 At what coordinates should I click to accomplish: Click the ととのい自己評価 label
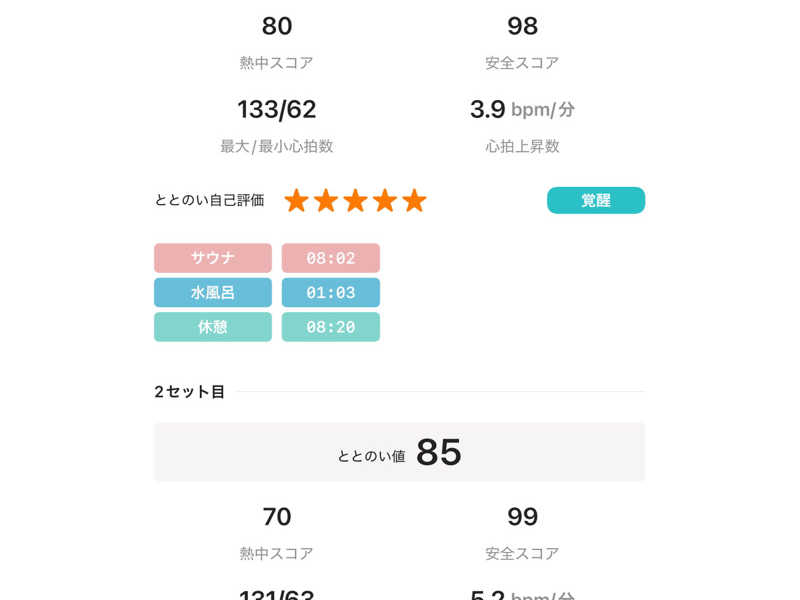click(x=210, y=200)
